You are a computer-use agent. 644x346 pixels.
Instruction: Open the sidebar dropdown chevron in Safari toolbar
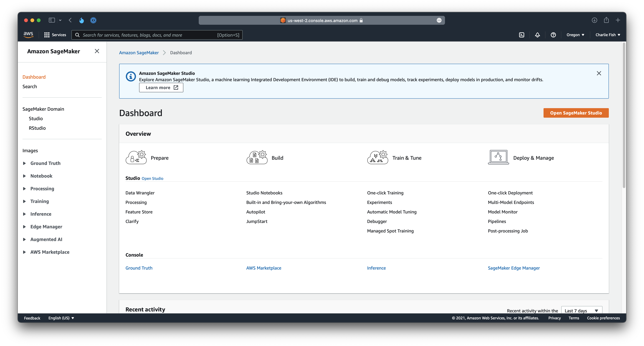60,20
